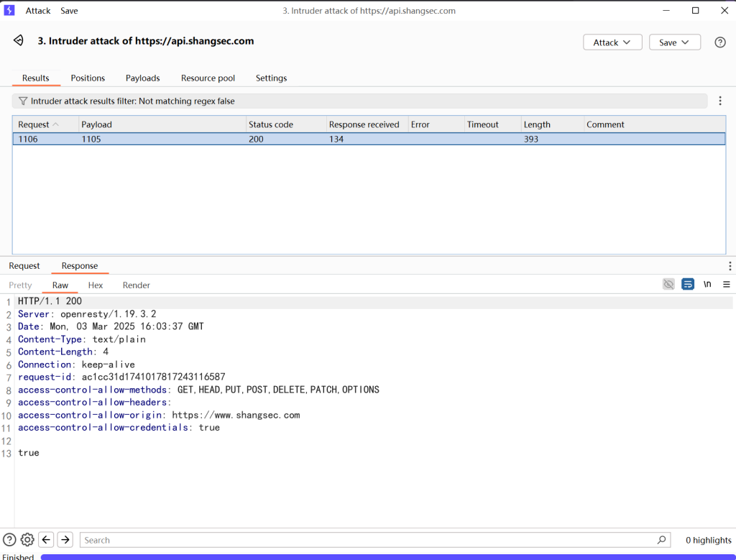Open the response panel three-dot options menu
Viewport: 736px width, 560px height.
(x=730, y=266)
